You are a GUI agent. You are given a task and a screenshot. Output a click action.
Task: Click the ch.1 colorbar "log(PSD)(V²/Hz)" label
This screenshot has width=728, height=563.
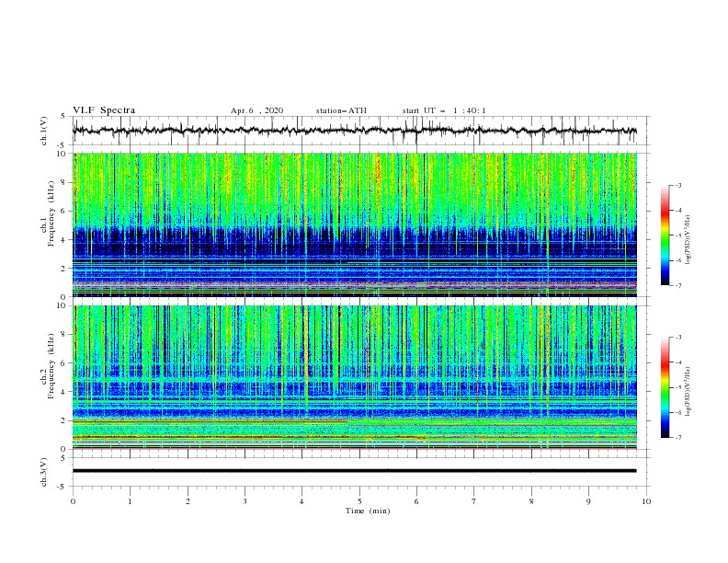point(688,240)
